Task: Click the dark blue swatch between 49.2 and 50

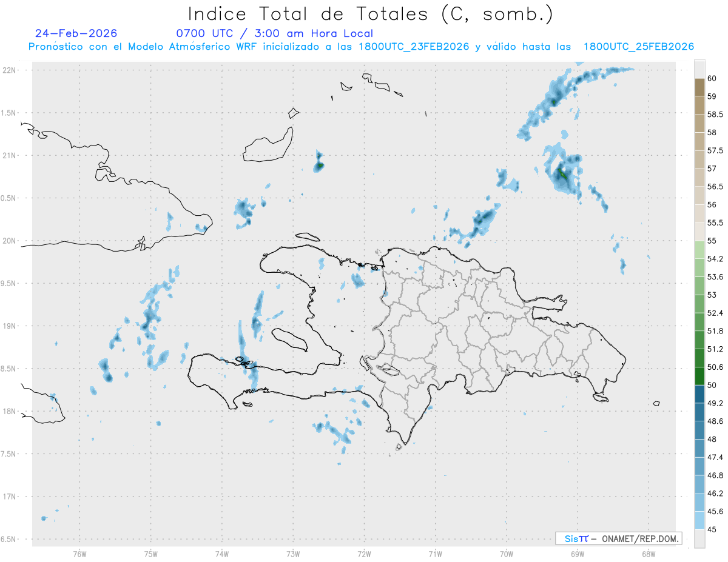Action: (x=699, y=394)
